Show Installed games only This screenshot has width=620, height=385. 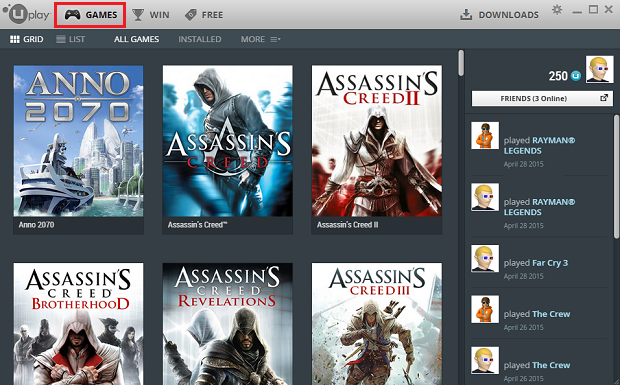point(200,39)
